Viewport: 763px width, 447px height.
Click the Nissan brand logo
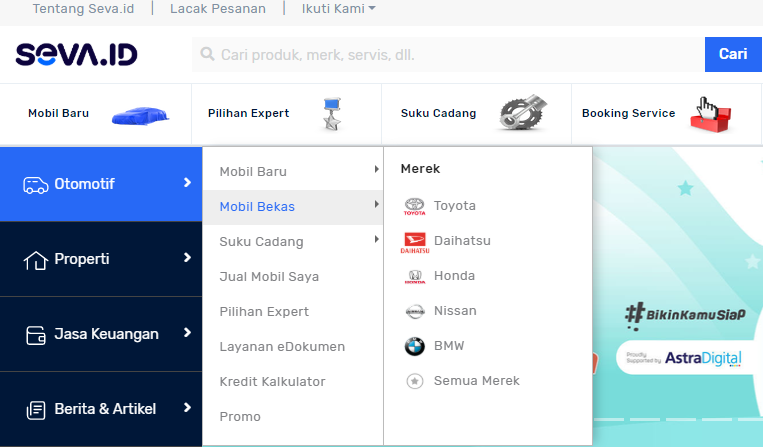pos(415,311)
